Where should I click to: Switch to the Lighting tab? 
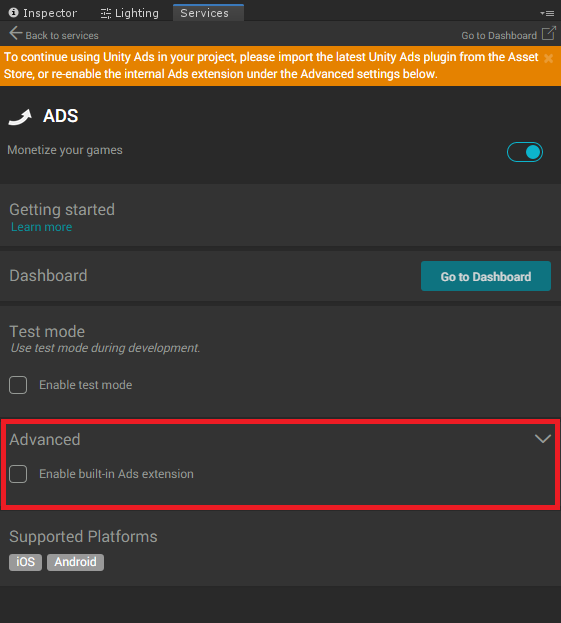130,13
